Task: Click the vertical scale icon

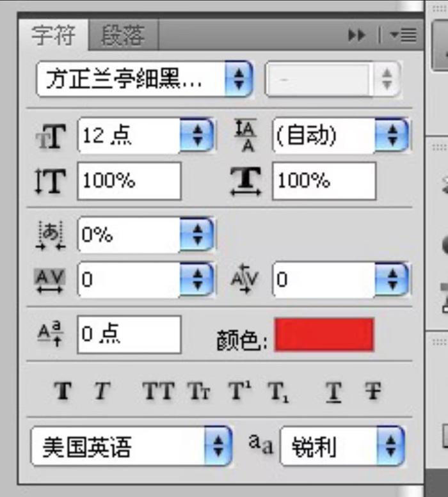Action: click(x=50, y=181)
